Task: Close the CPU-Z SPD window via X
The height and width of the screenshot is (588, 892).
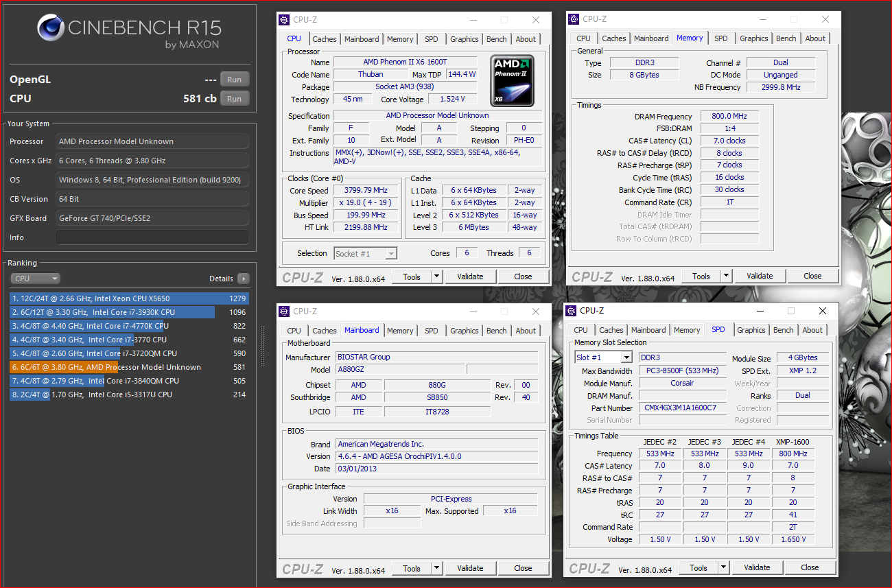Action: [x=823, y=311]
